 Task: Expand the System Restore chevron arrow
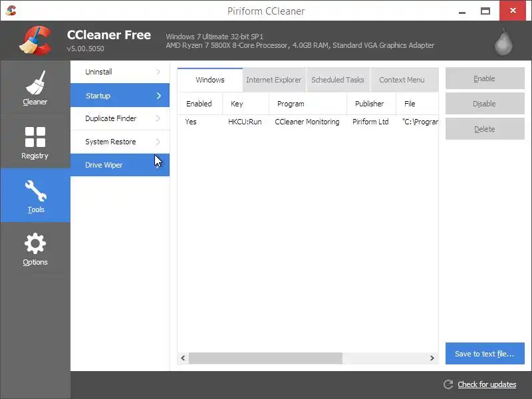tap(158, 142)
